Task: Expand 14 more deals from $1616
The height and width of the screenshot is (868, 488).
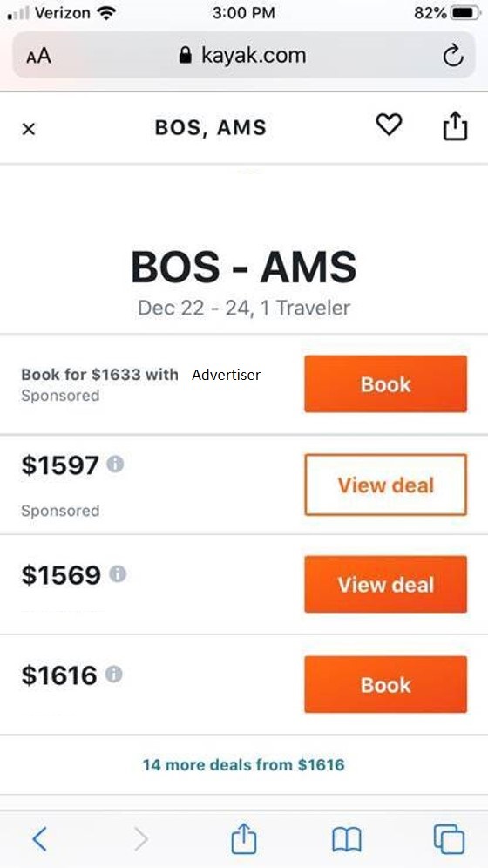Action: tap(243, 765)
